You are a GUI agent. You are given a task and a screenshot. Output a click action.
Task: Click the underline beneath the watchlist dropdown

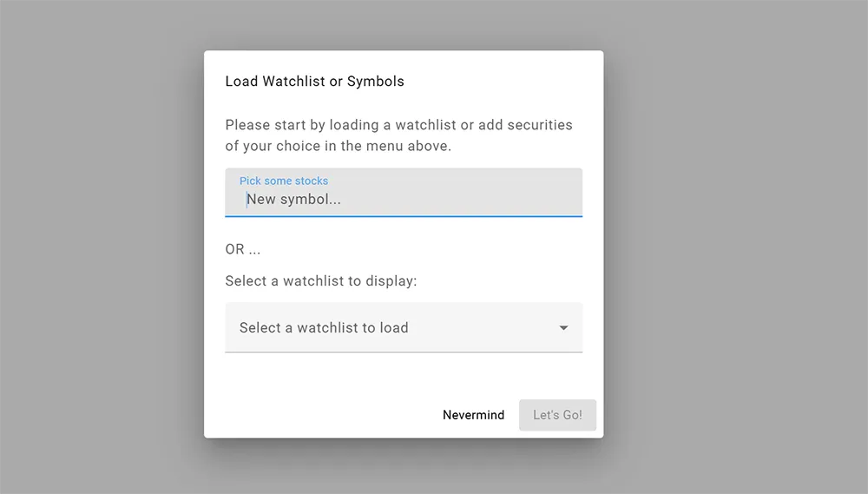(x=404, y=352)
